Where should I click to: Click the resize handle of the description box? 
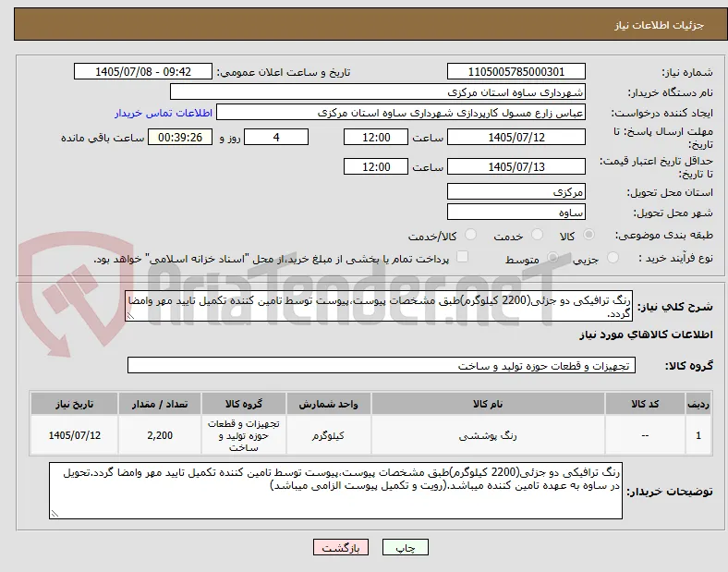point(130,316)
